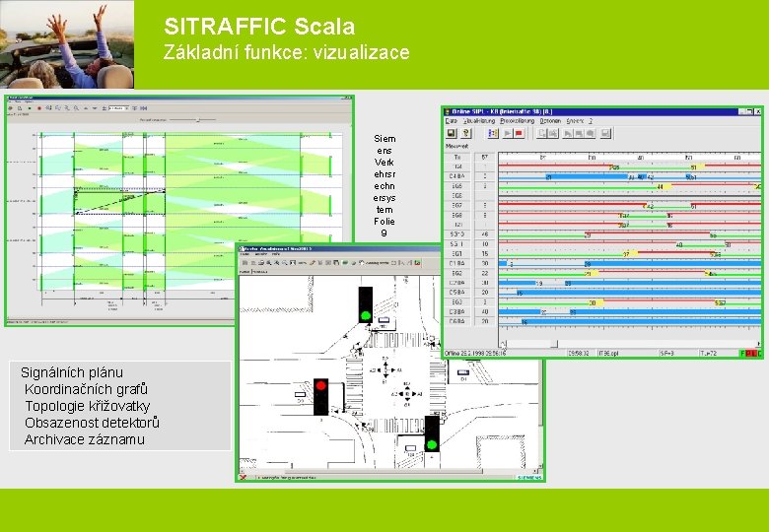Image resolution: width=769 pixels, height=532 pixels.
Task: Click the detector box below the SIPL window
Action: (x=462, y=372)
